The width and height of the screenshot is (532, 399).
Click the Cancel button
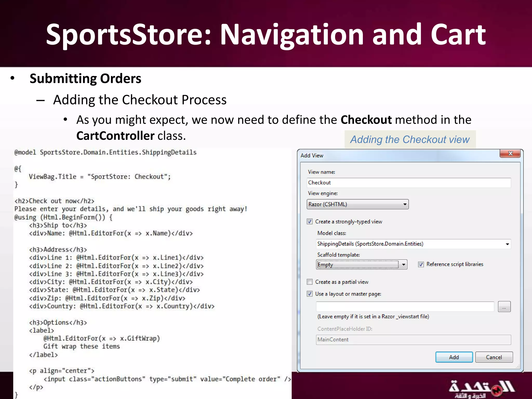pyautogui.click(x=494, y=357)
